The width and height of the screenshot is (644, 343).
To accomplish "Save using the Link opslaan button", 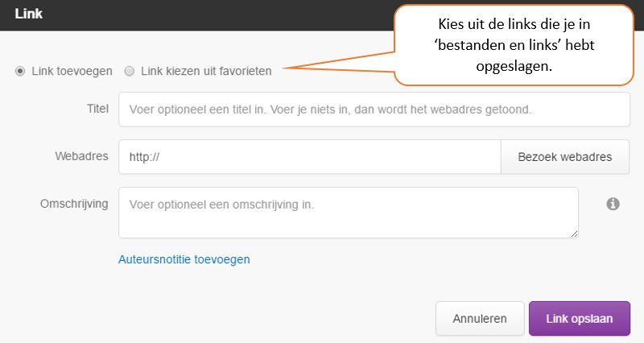I will pyautogui.click(x=580, y=318).
